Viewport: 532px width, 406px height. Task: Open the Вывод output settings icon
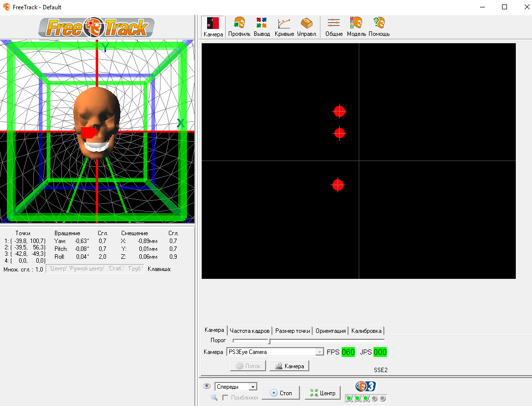coord(262,27)
